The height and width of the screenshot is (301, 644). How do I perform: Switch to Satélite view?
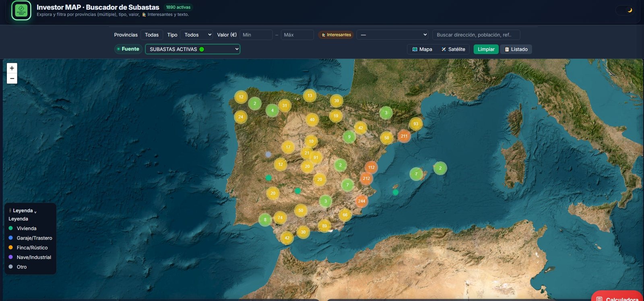[x=453, y=49]
